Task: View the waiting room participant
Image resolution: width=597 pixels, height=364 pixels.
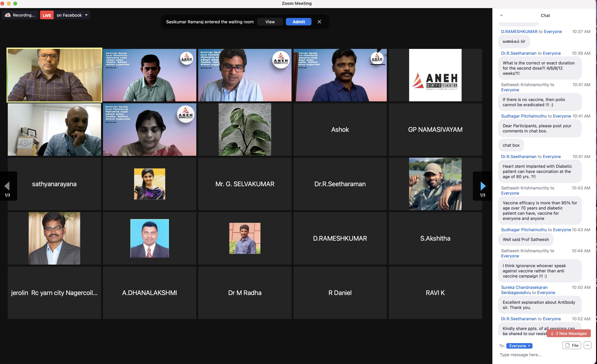Action: click(x=270, y=22)
